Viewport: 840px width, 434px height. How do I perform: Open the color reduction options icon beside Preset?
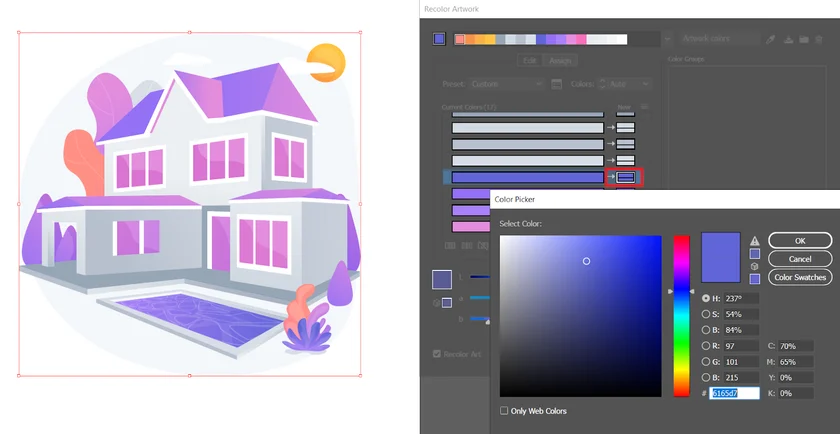557,84
